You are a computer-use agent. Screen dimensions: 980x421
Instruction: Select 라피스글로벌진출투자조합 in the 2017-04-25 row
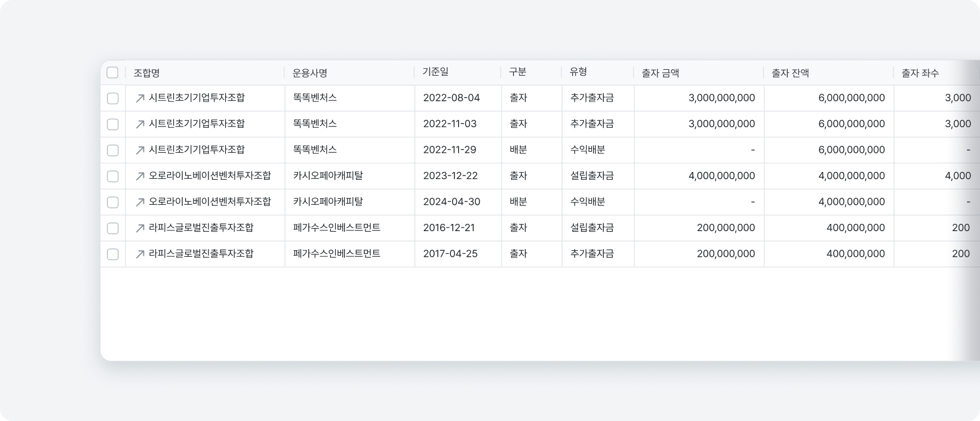201,253
